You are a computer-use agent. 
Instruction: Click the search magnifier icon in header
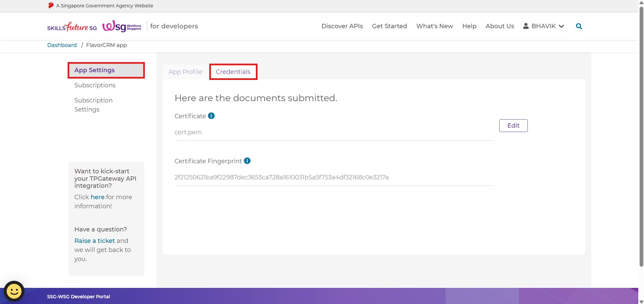click(x=579, y=26)
